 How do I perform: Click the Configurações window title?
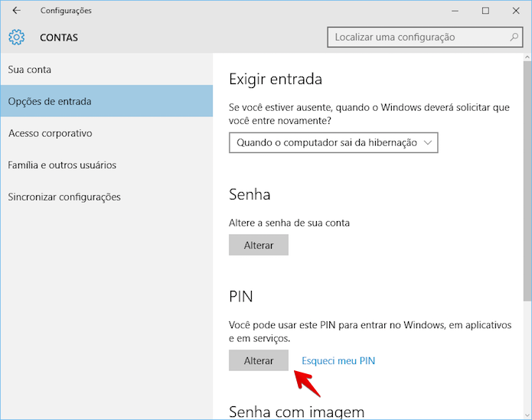tap(66, 11)
